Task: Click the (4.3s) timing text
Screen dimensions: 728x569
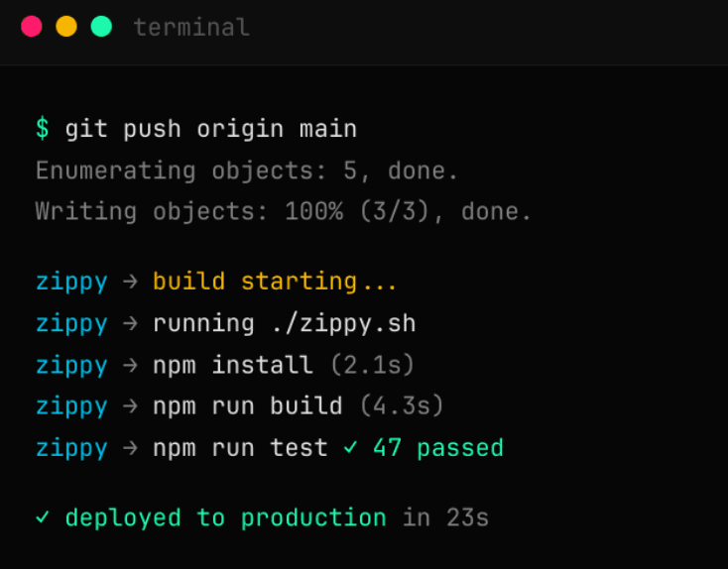Action: tap(401, 406)
